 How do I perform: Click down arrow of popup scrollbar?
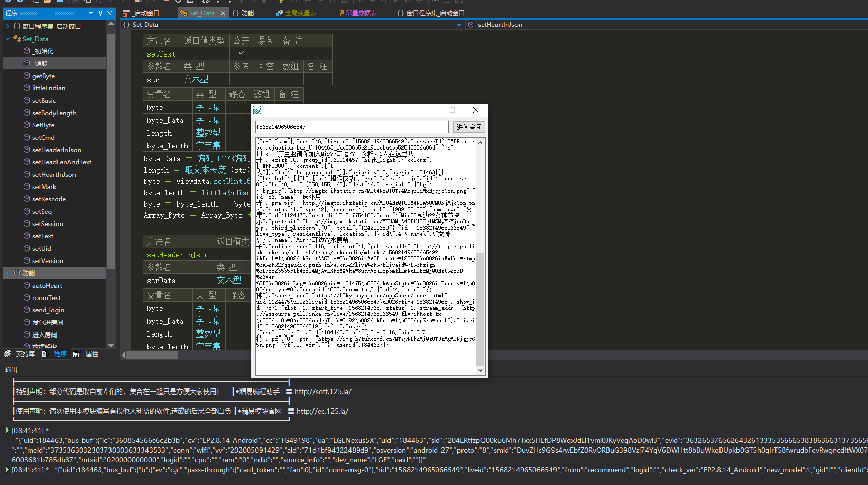click(x=480, y=370)
